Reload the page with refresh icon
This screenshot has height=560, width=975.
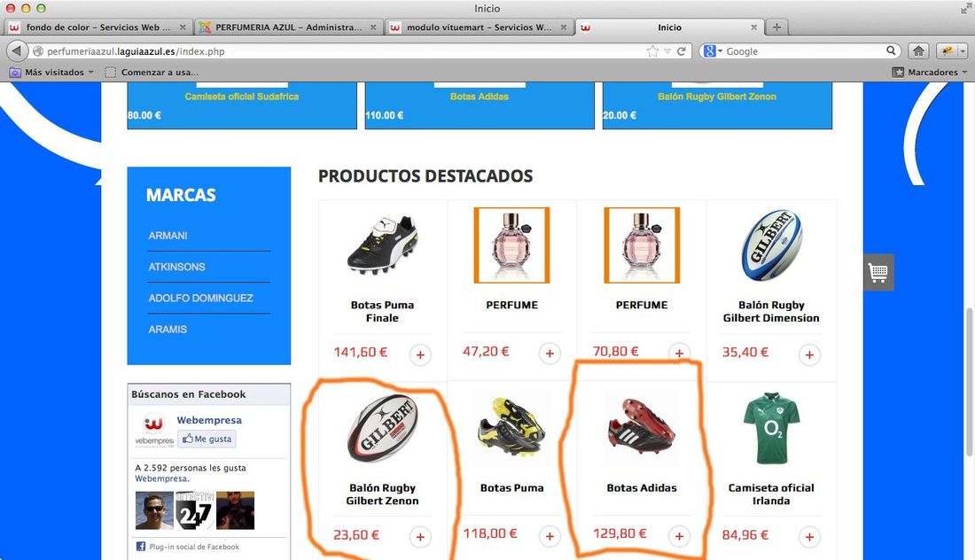pyautogui.click(x=681, y=51)
